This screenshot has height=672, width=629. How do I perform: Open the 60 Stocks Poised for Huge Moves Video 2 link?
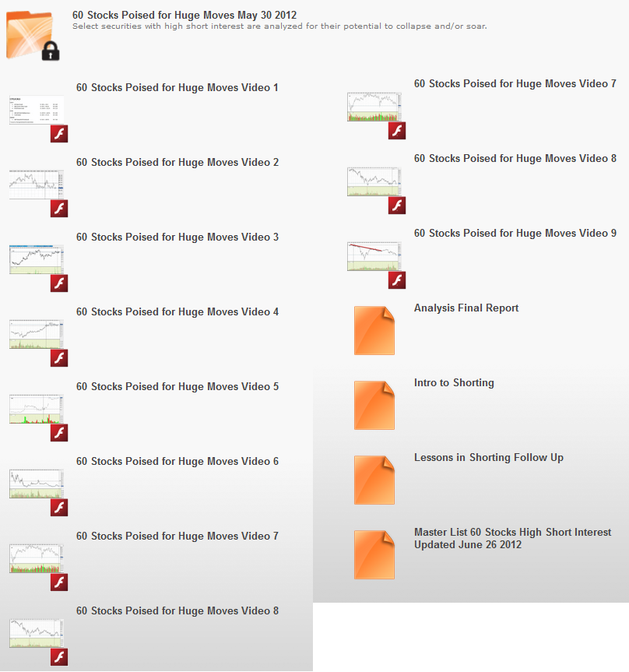(177, 163)
